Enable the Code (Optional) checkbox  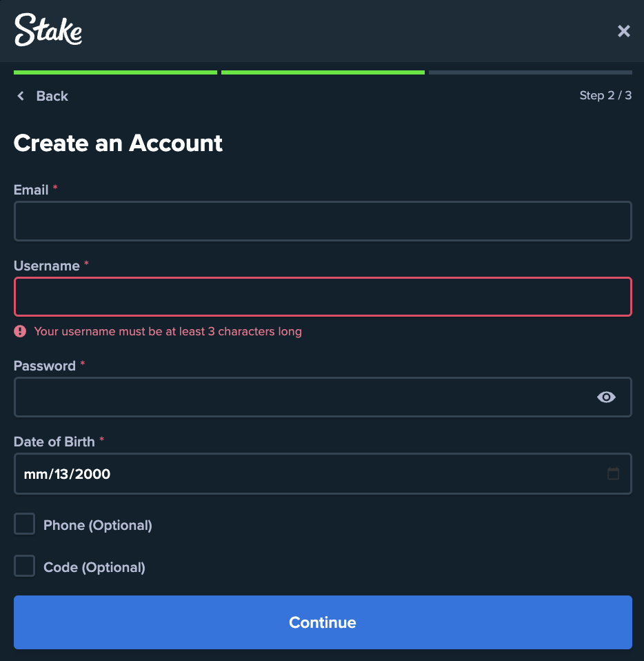(24, 566)
